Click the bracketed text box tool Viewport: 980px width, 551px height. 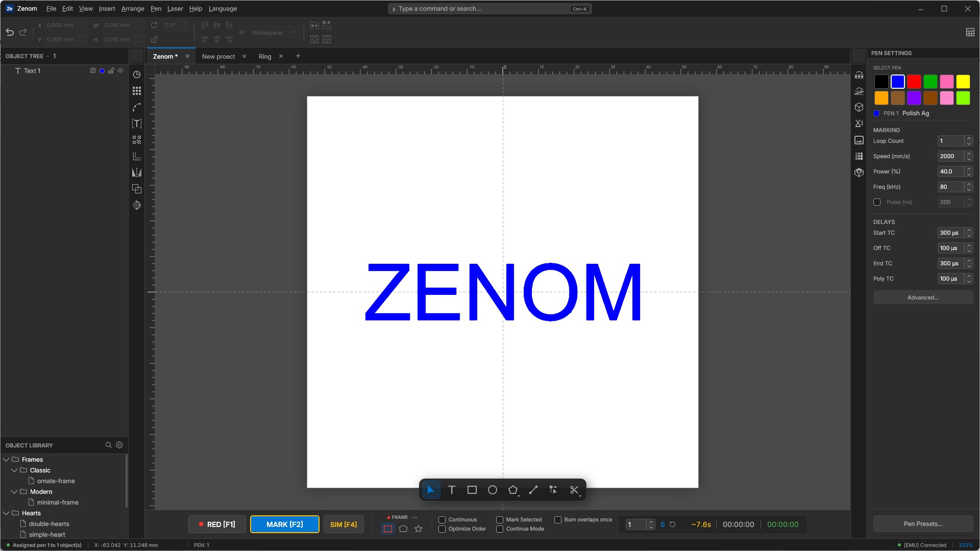click(x=137, y=123)
